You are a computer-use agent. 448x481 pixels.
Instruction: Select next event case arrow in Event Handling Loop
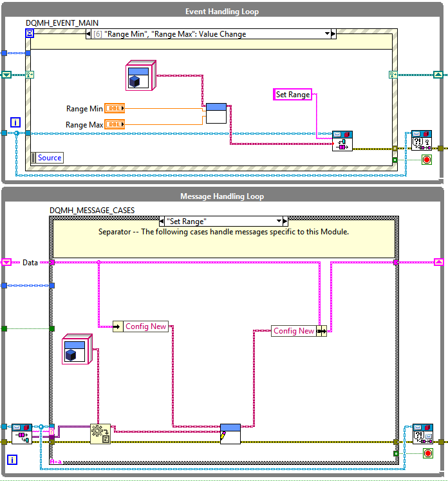pos(333,34)
